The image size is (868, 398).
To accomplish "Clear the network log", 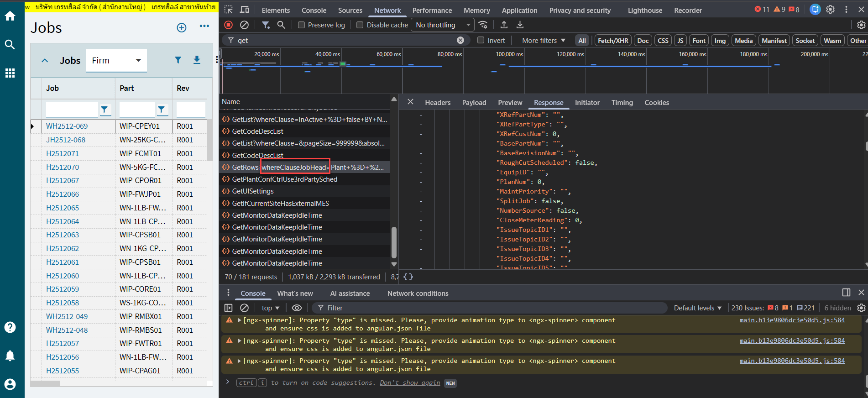I will [245, 25].
